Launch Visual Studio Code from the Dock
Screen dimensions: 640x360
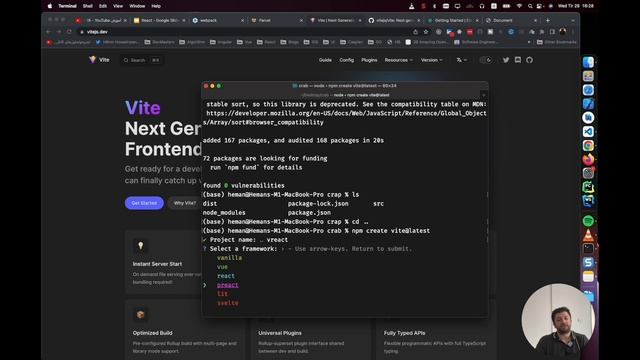(x=588, y=131)
